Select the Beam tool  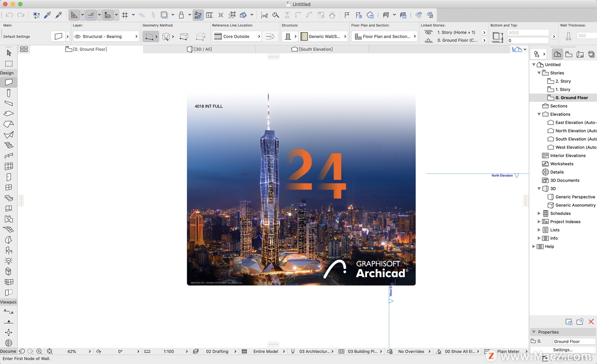pyautogui.click(x=9, y=103)
